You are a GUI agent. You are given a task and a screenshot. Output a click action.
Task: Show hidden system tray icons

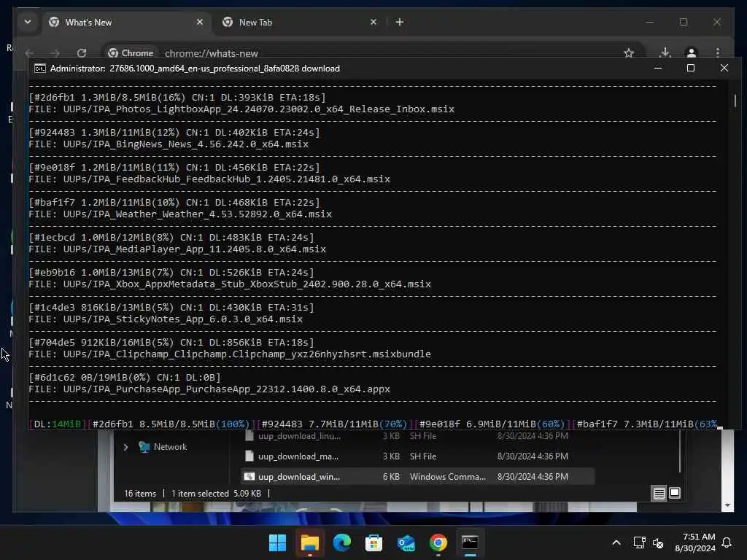coord(616,542)
